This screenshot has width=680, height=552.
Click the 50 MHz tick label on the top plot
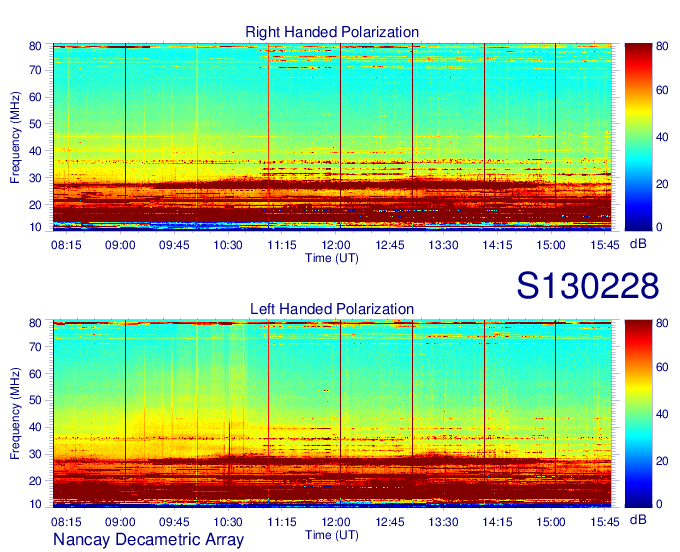(x=35, y=124)
